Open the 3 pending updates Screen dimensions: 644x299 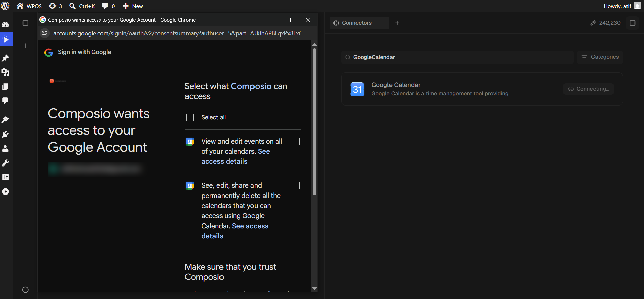pyautogui.click(x=55, y=6)
